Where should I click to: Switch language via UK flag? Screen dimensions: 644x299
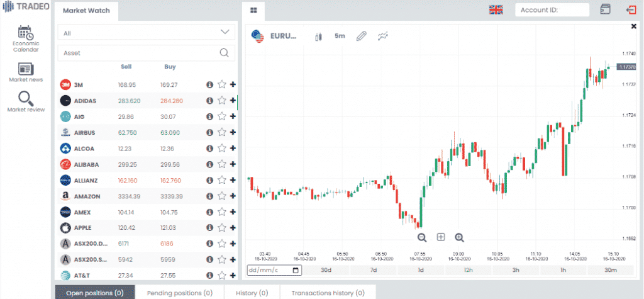pos(496,10)
